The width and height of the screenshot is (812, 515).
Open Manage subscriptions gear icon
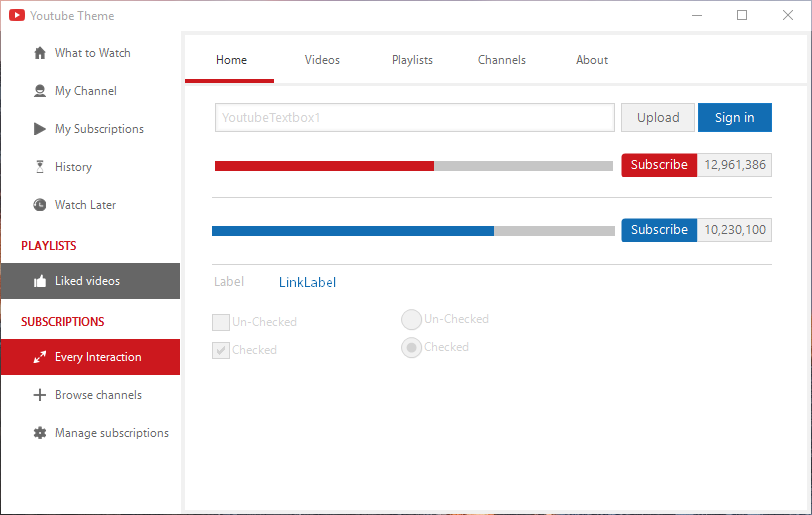click(x=40, y=433)
